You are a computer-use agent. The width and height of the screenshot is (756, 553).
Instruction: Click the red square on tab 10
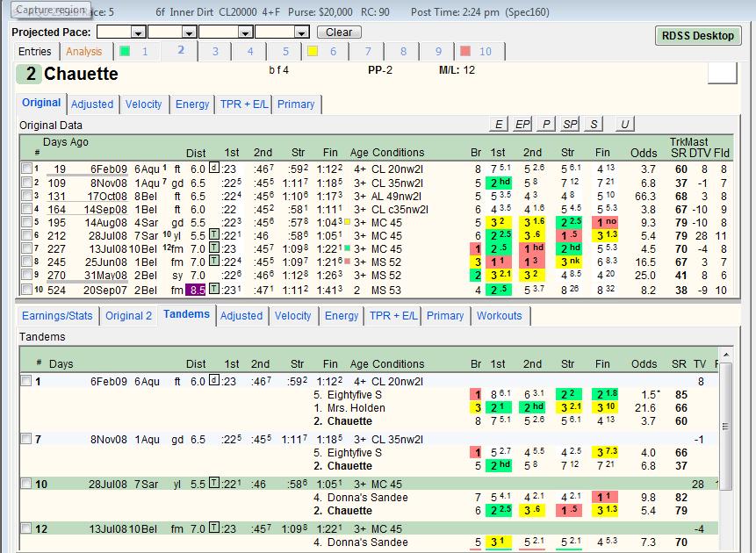[465, 51]
